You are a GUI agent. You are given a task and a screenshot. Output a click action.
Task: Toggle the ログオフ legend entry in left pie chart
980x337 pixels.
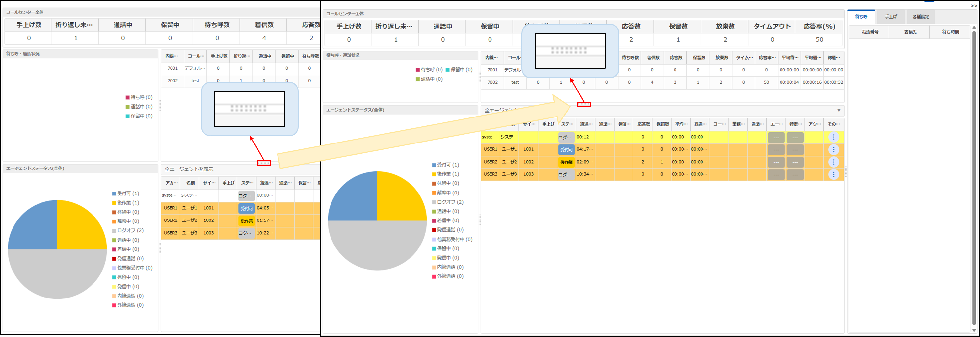click(x=127, y=230)
